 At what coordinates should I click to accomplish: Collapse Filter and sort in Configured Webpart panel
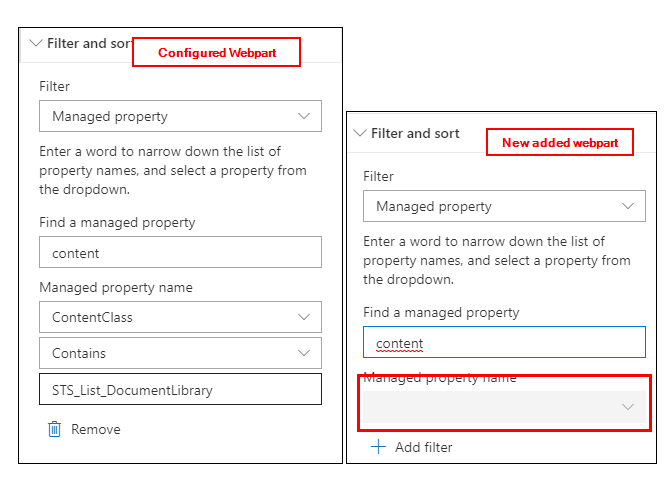[36, 43]
